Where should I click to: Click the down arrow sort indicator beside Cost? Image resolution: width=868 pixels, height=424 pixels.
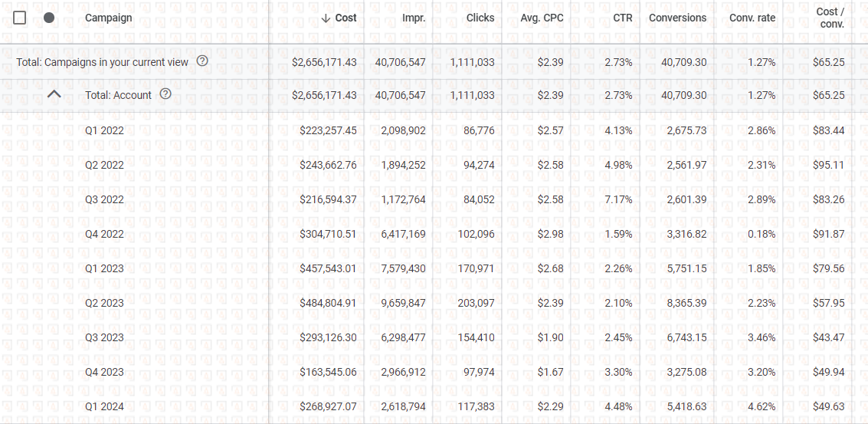pos(326,18)
